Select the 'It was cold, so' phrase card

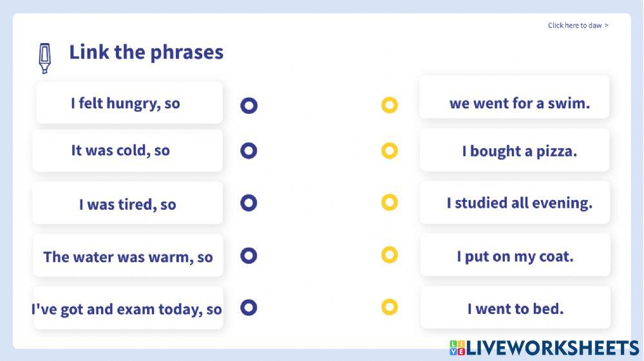(x=128, y=151)
